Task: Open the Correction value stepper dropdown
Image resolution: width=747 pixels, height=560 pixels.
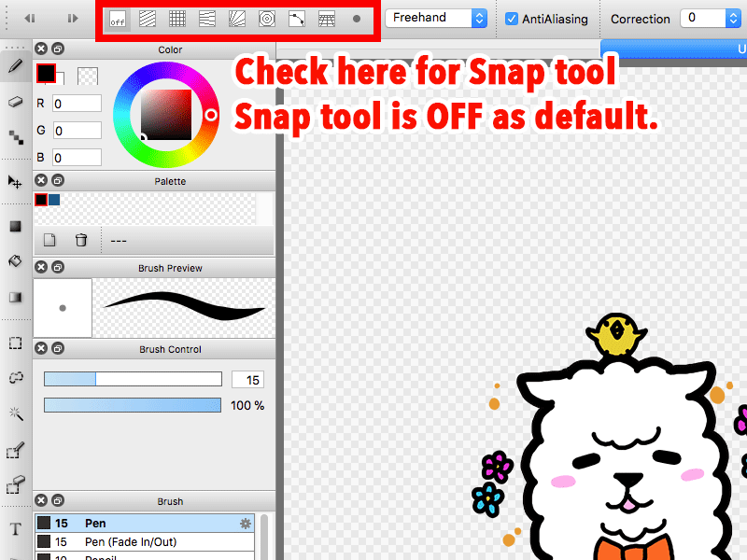Action: 733,18
